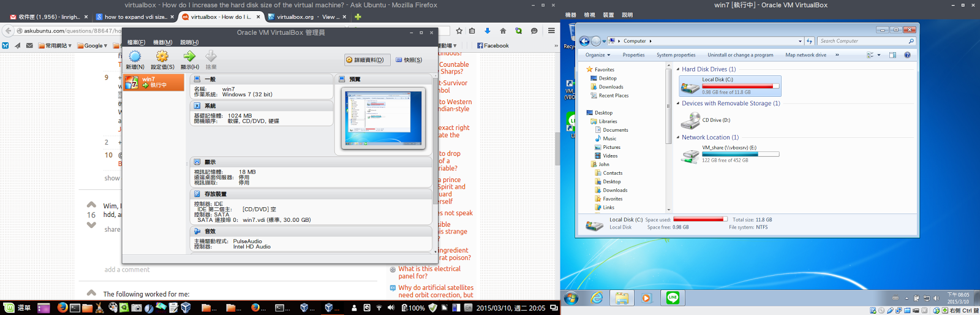Open the 機器(M) menu in VirtualBox Manager

(162, 42)
